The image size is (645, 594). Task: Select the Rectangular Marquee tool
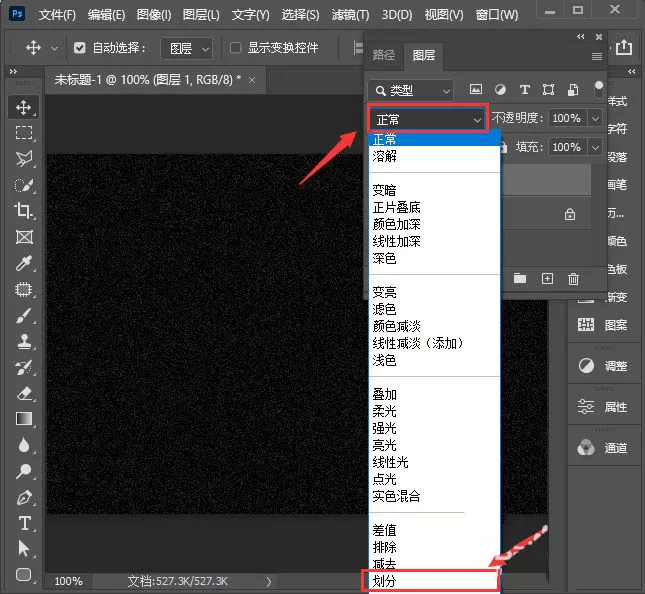(23, 133)
